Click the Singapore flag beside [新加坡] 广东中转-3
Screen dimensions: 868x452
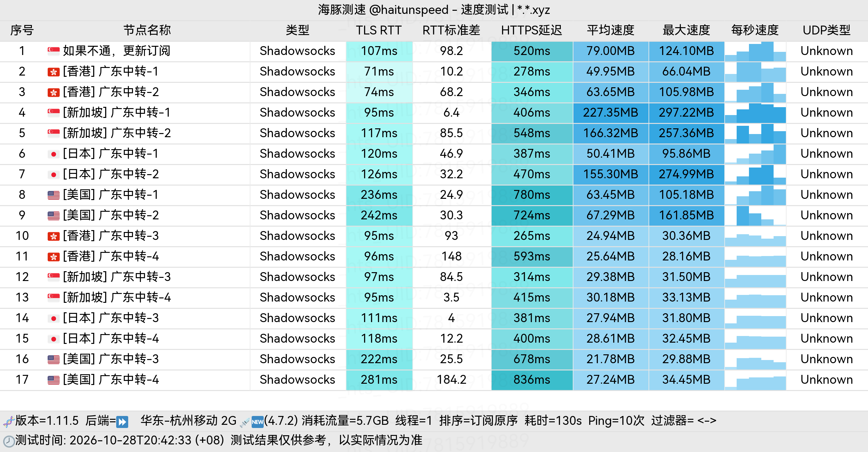[54, 277]
